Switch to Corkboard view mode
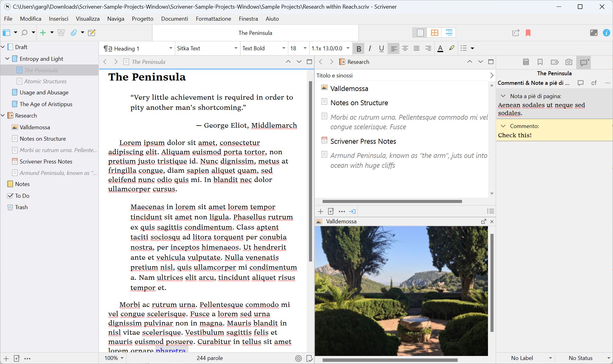 tap(434, 32)
